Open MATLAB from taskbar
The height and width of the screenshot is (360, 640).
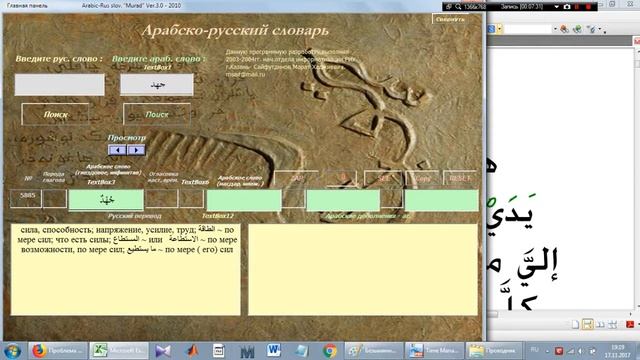click(192, 351)
